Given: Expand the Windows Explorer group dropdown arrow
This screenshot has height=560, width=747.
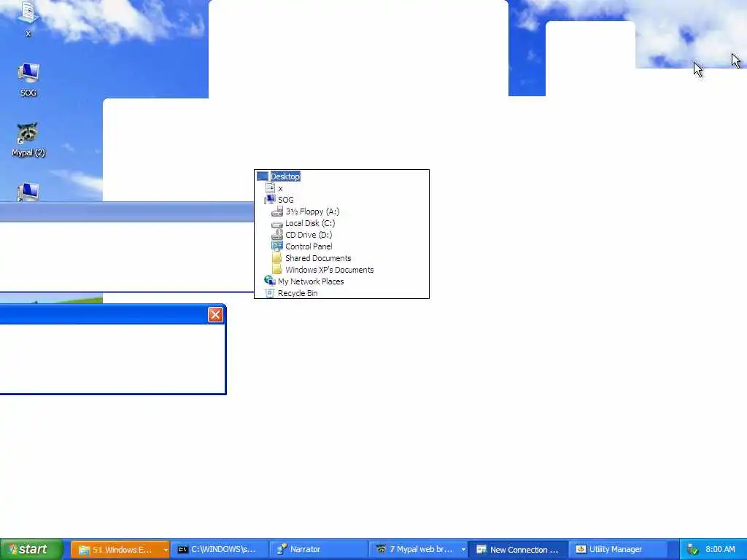Looking at the screenshot, I should tap(166, 550).
